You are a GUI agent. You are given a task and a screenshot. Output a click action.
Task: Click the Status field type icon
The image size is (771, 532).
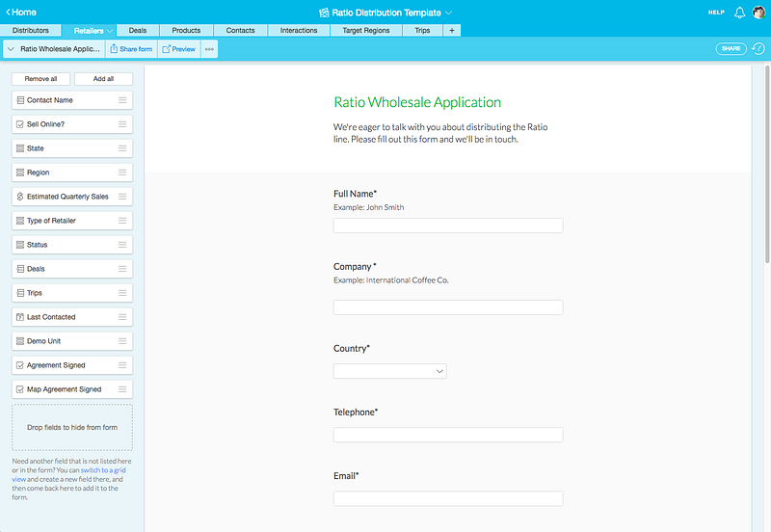click(x=20, y=245)
